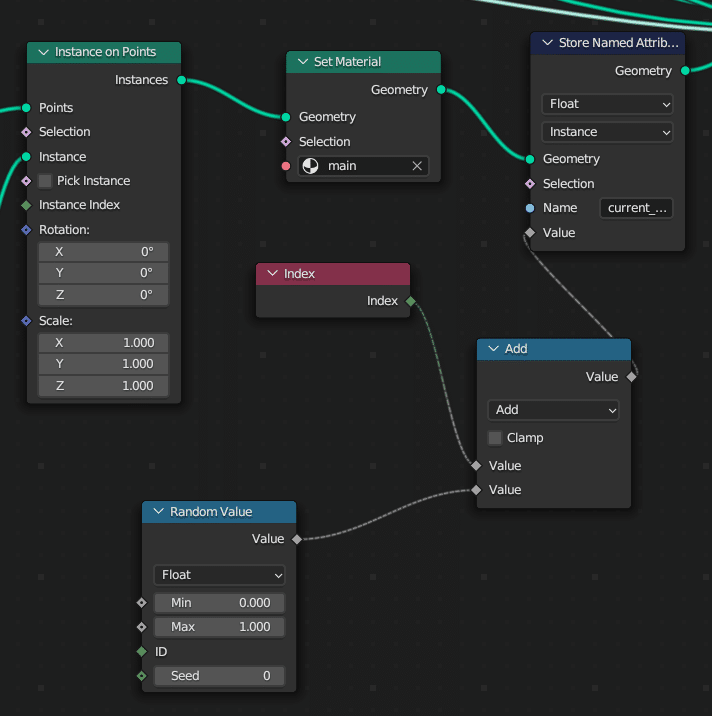The height and width of the screenshot is (716, 712).
Task: Click the Instance Index input socket
Action: [x=27, y=205]
